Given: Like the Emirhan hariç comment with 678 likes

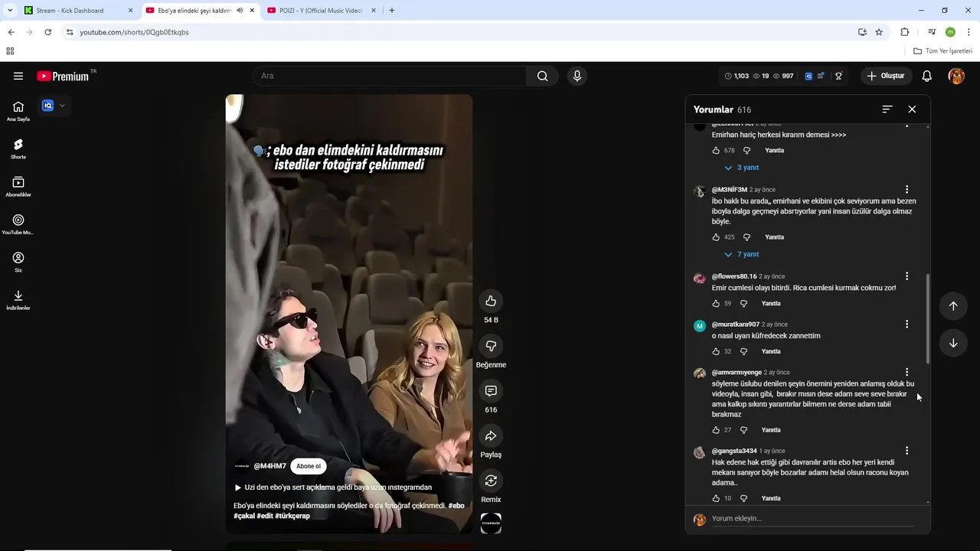Looking at the screenshot, I should tap(716, 151).
